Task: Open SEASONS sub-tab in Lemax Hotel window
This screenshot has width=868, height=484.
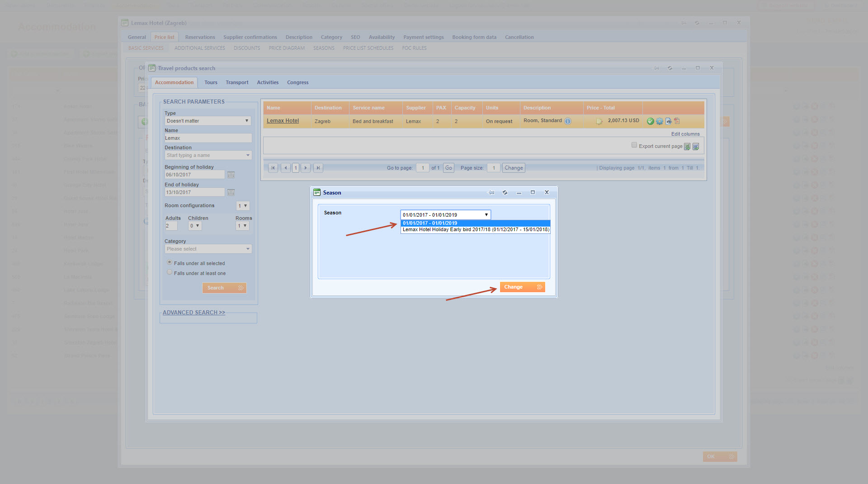Action: [x=324, y=48]
